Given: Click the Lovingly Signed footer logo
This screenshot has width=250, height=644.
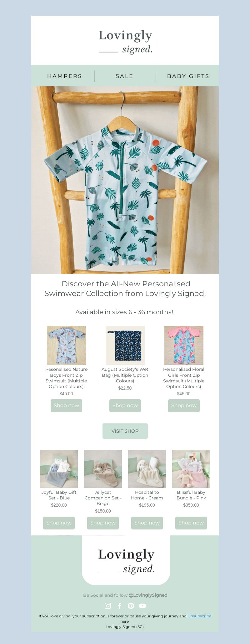Looking at the screenshot, I should (126, 561).
